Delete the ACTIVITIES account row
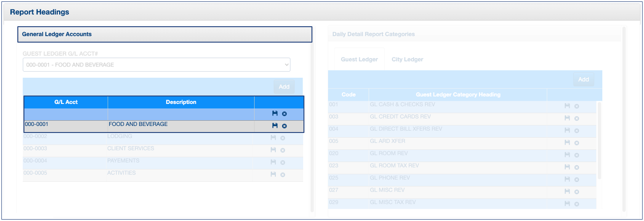The width and height of the screenshot is (644, 221). click(x=282, y=175)
